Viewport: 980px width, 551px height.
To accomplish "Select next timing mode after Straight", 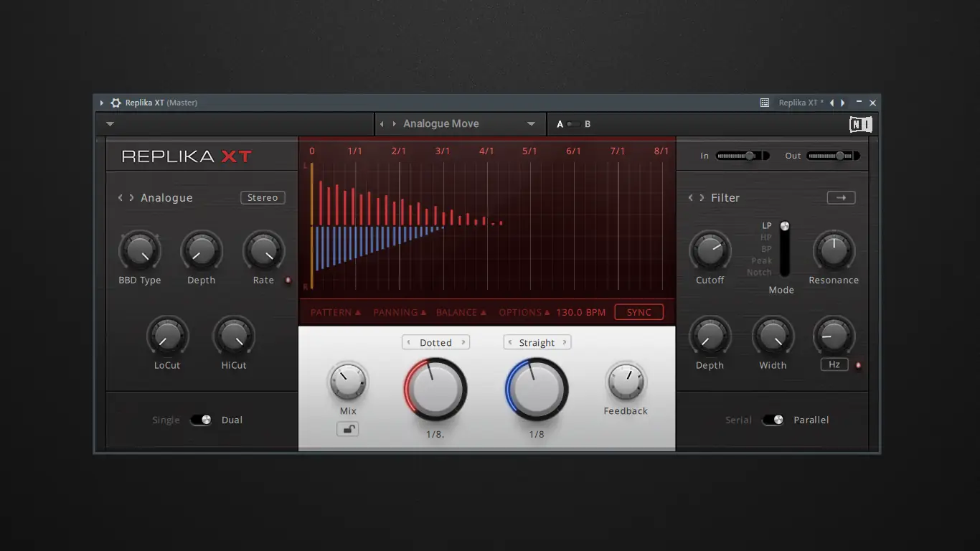I will (x=565, y=343).
